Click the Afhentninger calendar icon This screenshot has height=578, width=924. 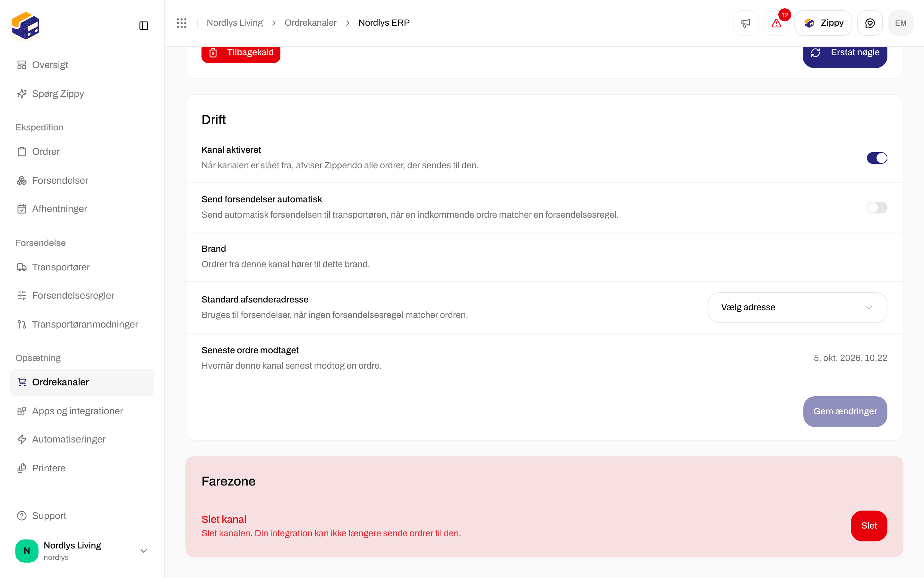point(22,209)
